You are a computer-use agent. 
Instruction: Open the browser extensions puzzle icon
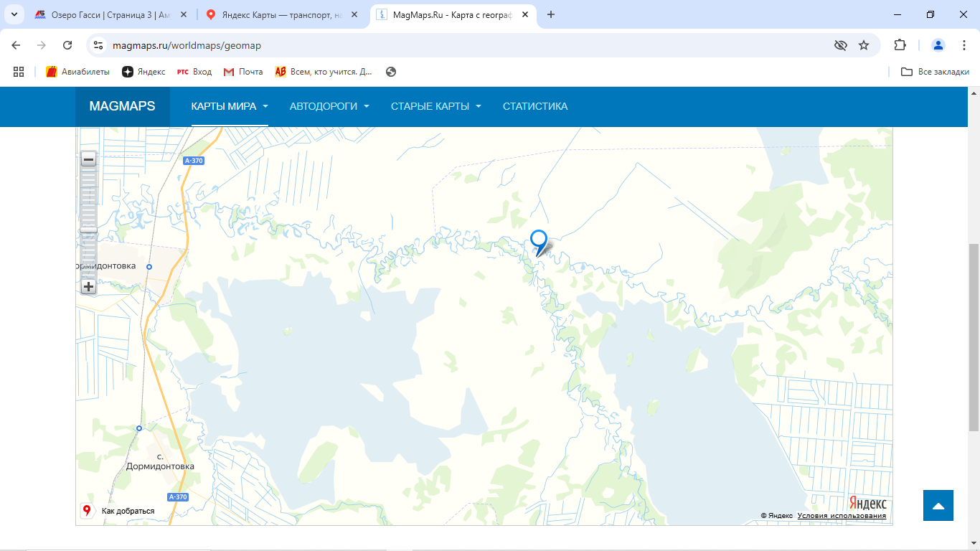pyautogui.click(x=900, y=45)
